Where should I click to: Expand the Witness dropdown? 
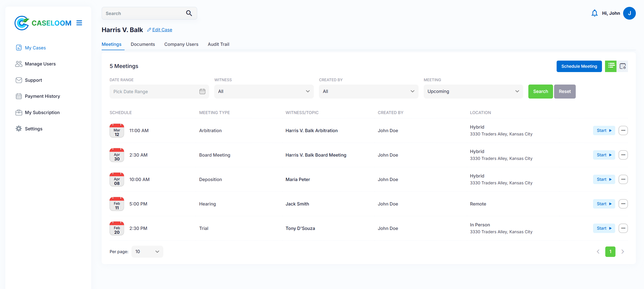[264, 91]
